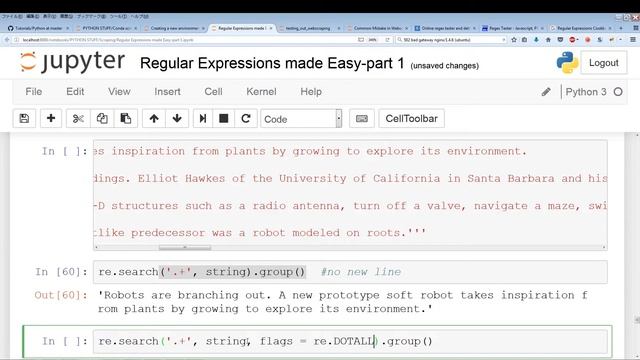Bookmark this page with the star icon
This screenshot has width=640, height=360.
514,40
